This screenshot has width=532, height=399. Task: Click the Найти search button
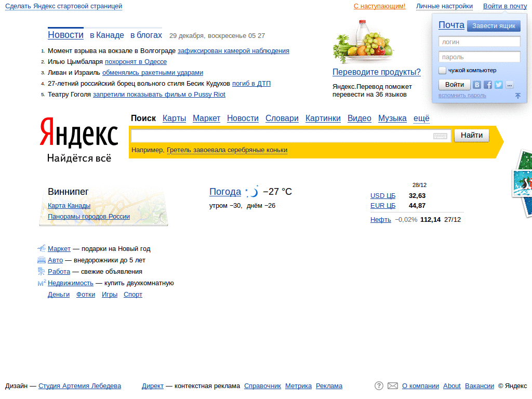point(472,136)
